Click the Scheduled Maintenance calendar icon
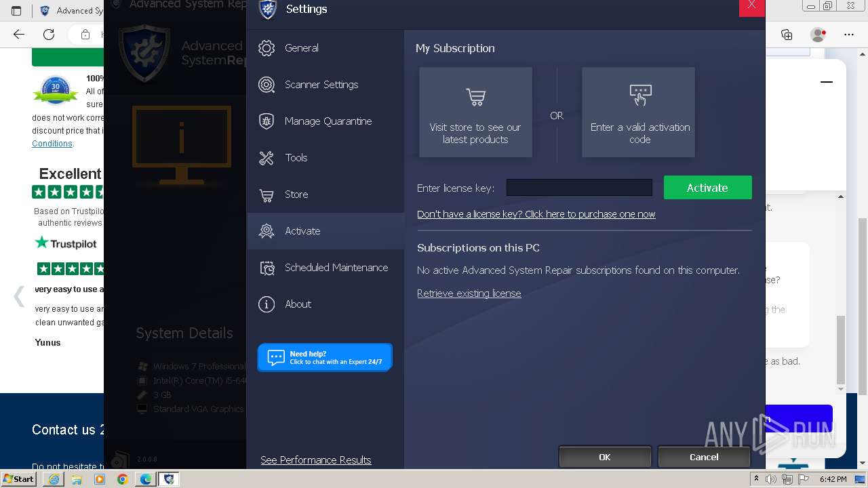Viewport: 868px width, 488px height. pos(267,268)
